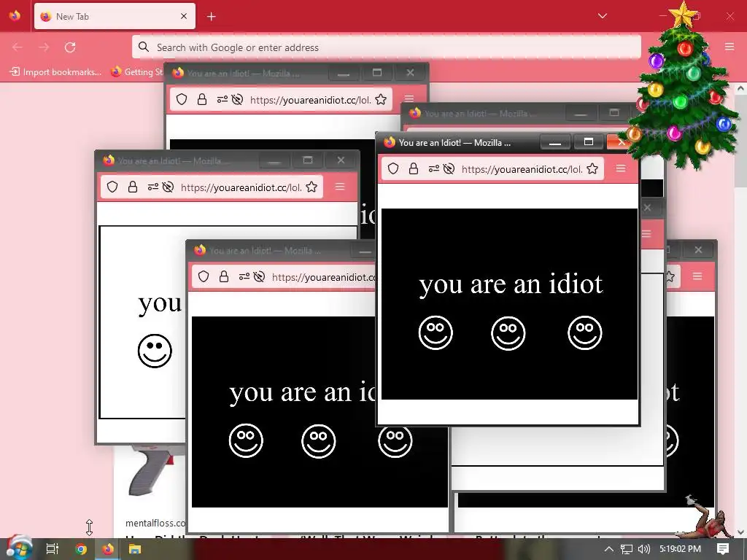The height and width of the screenshot is (560, 747).
Task: Click the URL youareanidiot.cc in the top-most popup behind
Action: (310, 100)
